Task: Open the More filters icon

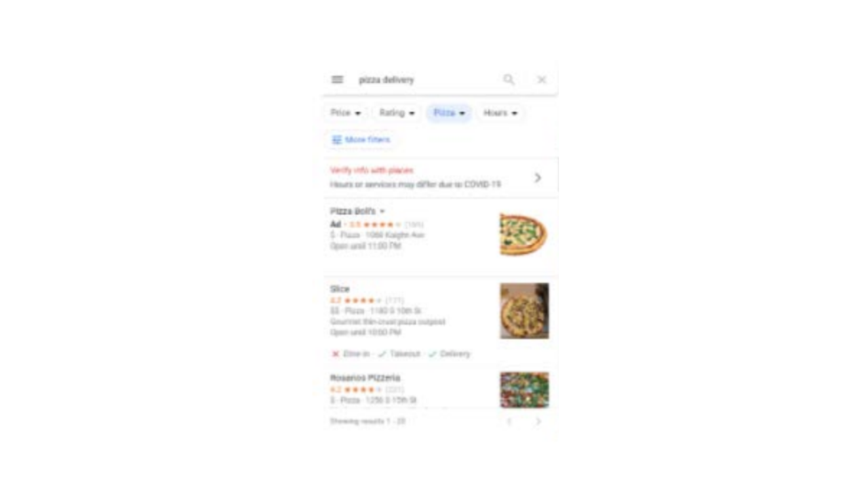Action: 337,140
